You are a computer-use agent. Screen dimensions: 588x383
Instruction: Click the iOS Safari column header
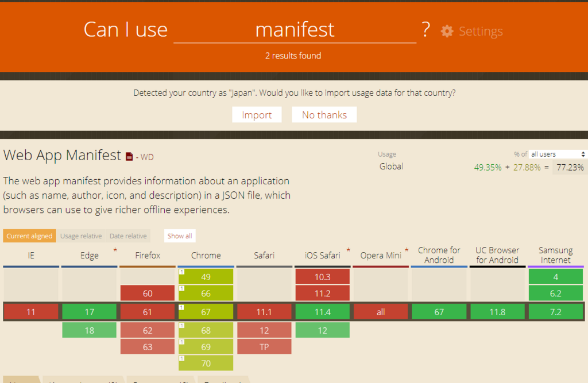323,256
